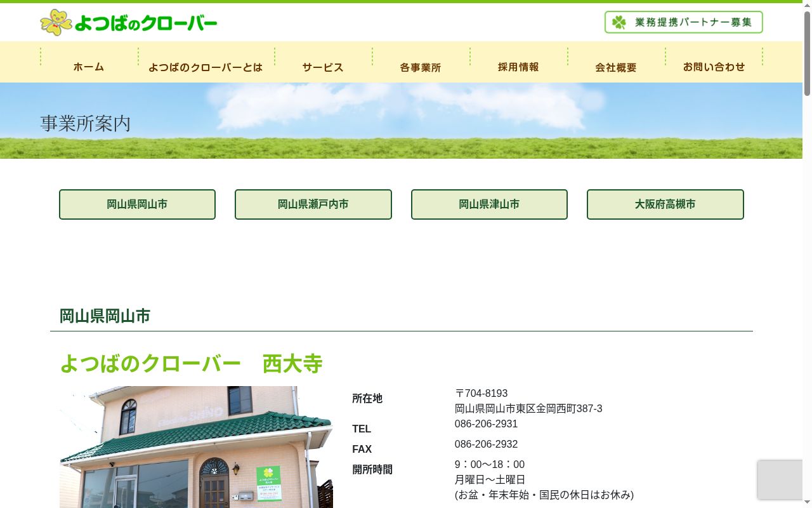This screenshot has width=812, height=508.
Task: Click the FAX number 086-206-2932
Action: [486, 444]
